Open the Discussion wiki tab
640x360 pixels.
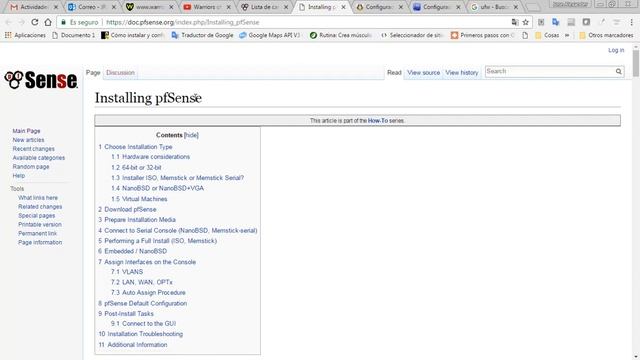[120, 73]
